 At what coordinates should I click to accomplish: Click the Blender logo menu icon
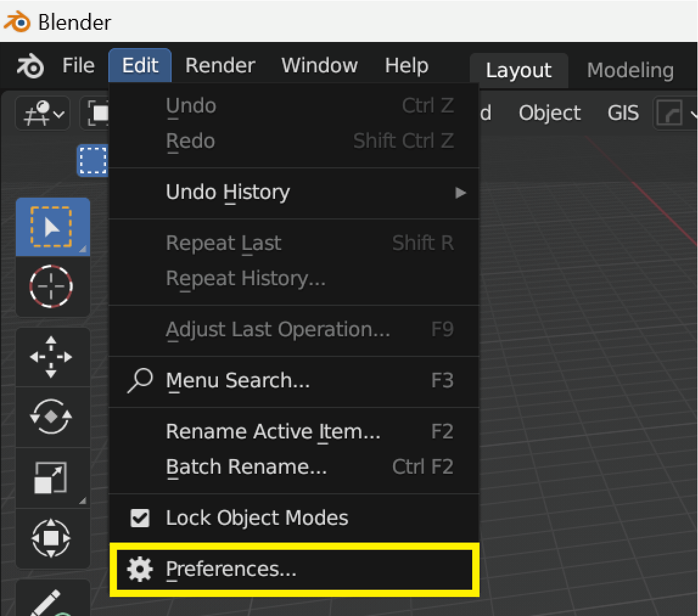30,66
